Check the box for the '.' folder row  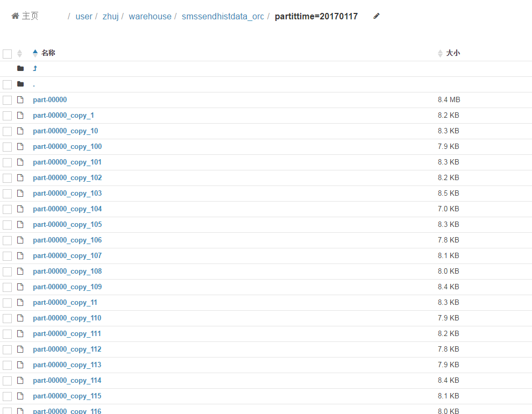click(x=7, y=84)
